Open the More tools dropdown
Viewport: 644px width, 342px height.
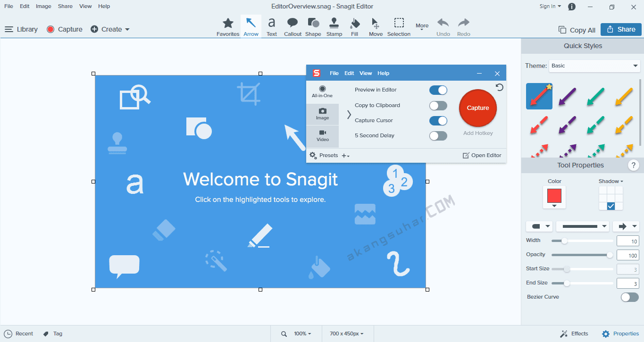coord(422,27)
